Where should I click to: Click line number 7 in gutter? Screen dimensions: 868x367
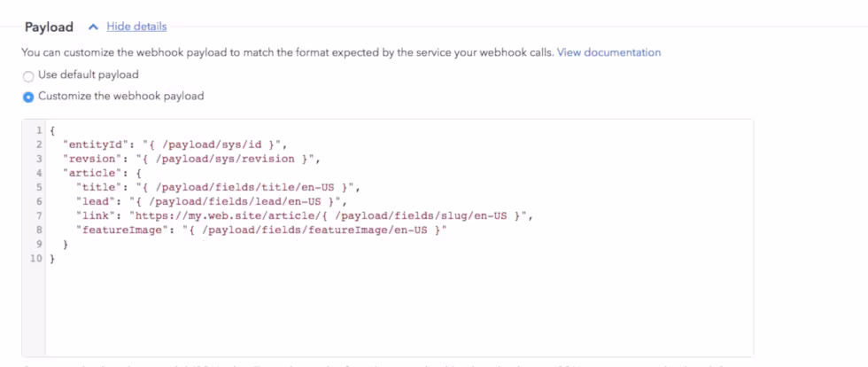pyautogui.click(x=39, y=217)
